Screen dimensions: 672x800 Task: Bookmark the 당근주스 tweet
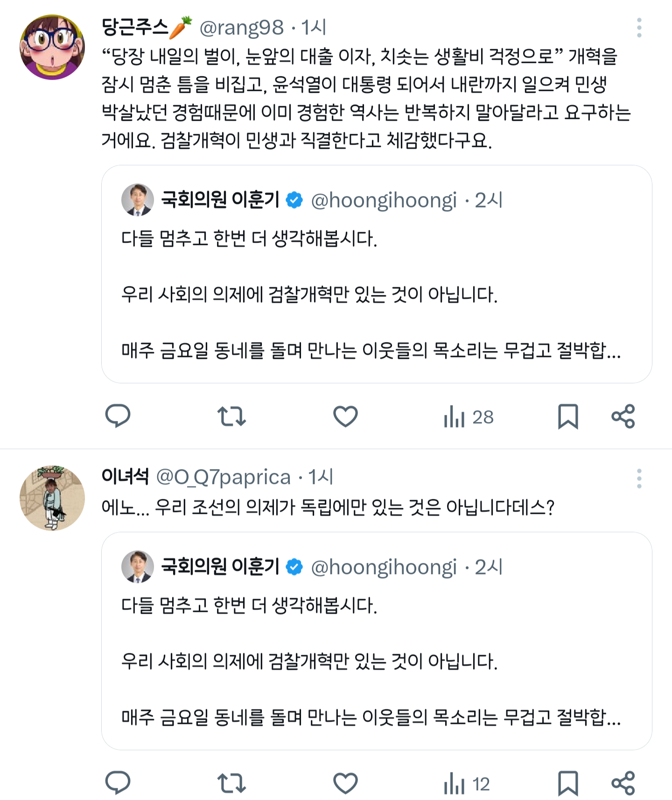[x=568, y=416]
